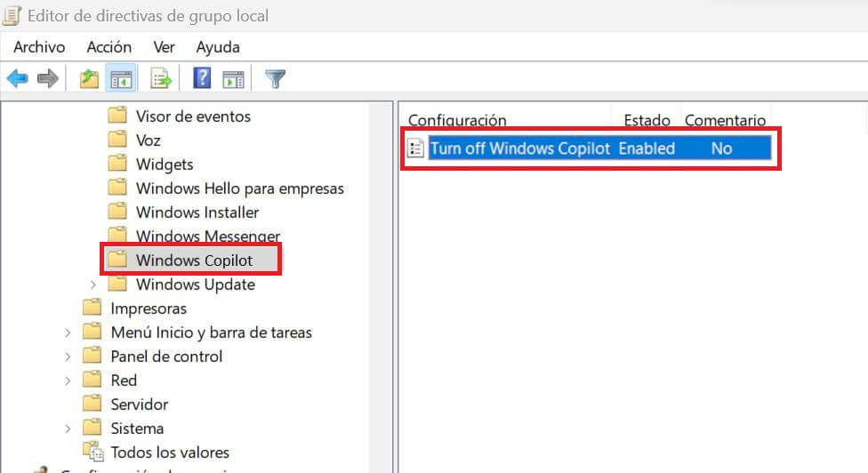The width and height of the screenshot is (868, 473).
Task: Select Menú Inicio y barra de tareas
Action: tap(211, 333)
